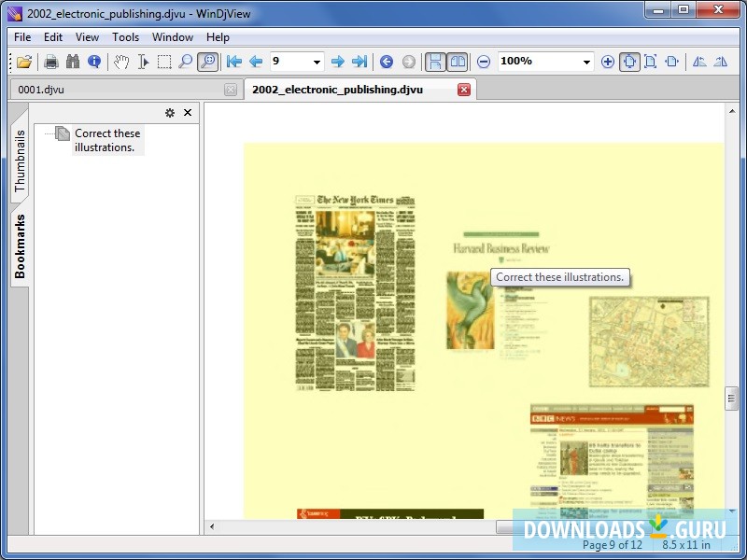747x560 pixels.
Task: Open the Print dialog icon
Action: [50, 61]
